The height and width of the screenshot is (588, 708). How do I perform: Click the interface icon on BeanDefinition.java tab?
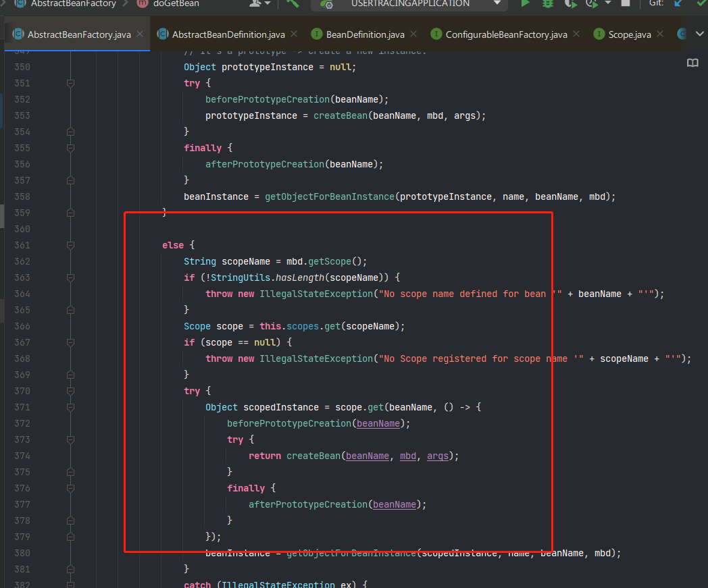pos(317,34)
